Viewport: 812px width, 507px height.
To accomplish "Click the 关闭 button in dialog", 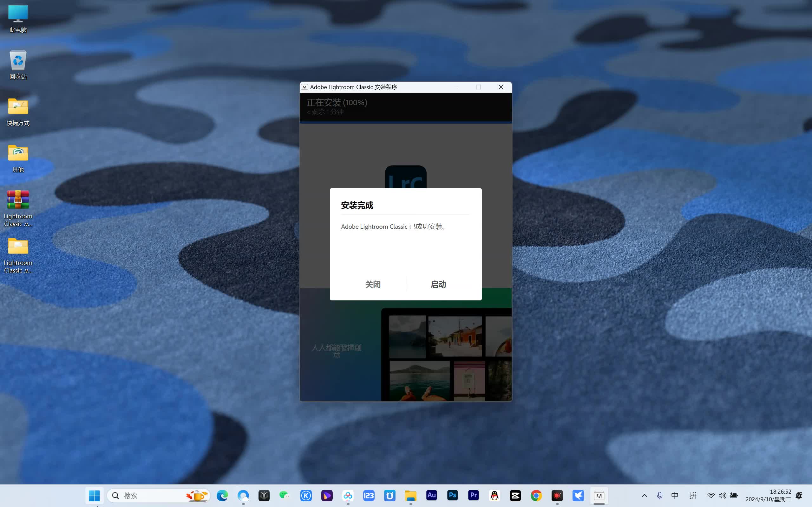I will (372, 284).
